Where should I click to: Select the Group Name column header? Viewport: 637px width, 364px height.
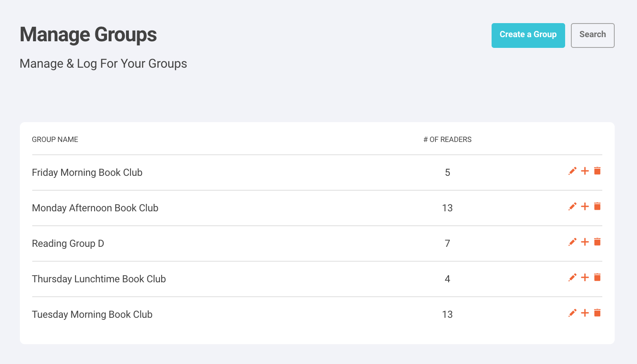[x=55, y=139]
